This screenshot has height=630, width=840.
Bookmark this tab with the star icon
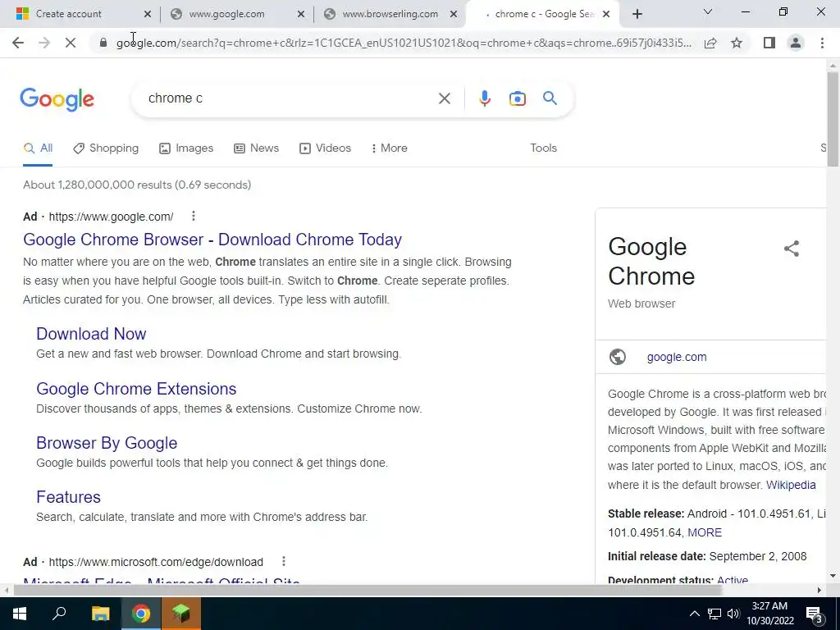(x=737, y=43)
